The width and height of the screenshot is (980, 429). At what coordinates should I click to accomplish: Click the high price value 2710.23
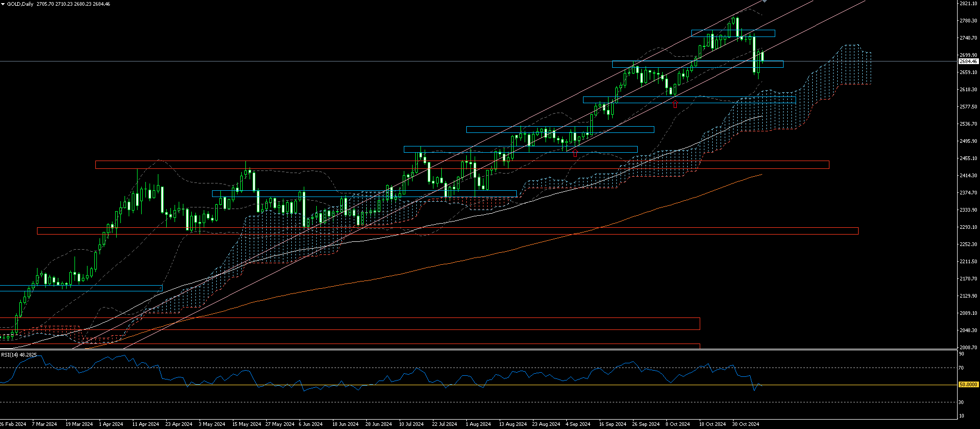pyautogui.click(x=64, y=4)
